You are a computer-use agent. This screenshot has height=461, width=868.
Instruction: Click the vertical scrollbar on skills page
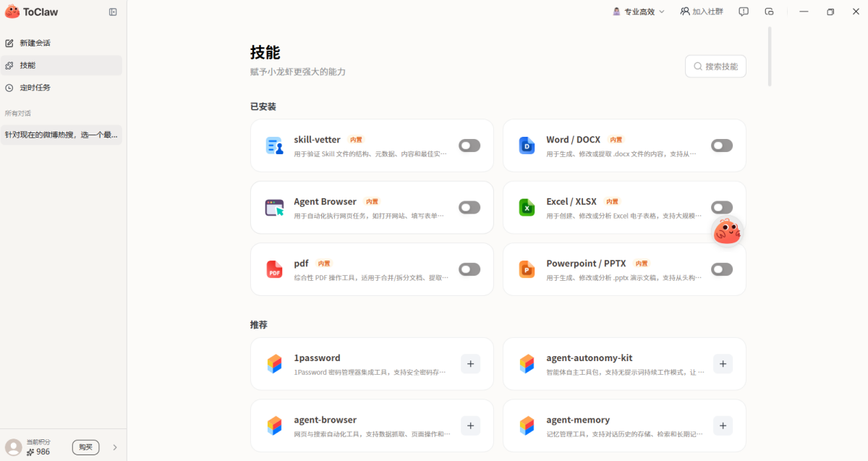tap(770, 56)
